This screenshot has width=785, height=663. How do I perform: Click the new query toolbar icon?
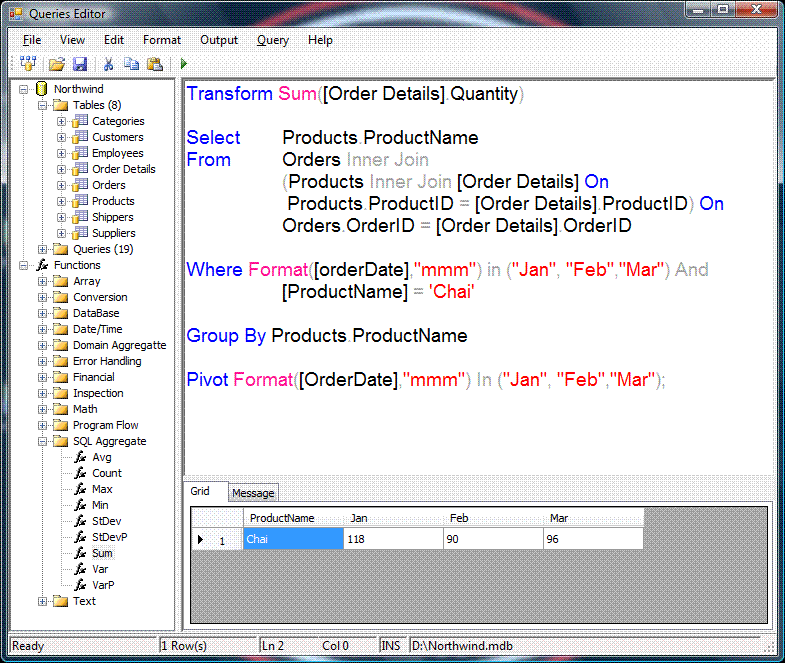click(28, 64)
